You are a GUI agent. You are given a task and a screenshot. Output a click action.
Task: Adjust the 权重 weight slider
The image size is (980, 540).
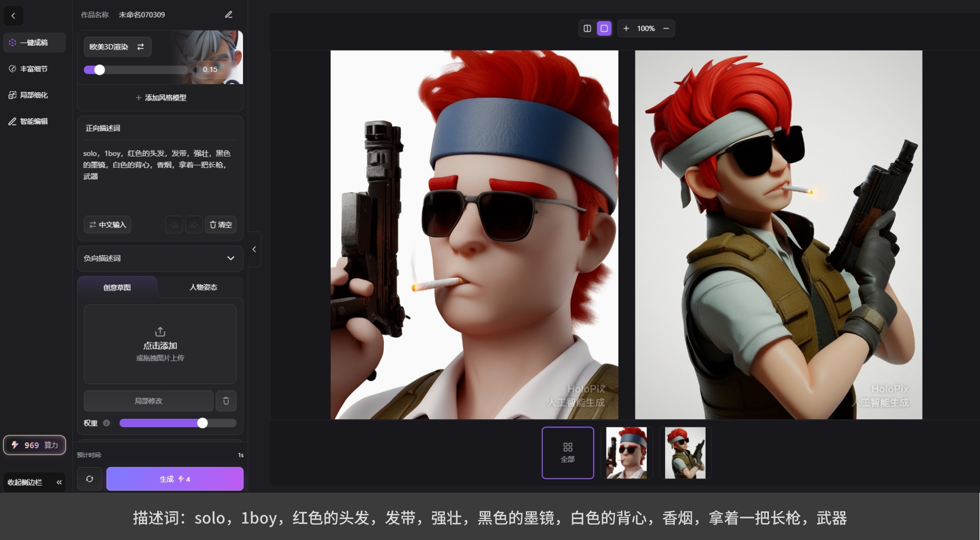pyautogui.click(x=178, y=423)
